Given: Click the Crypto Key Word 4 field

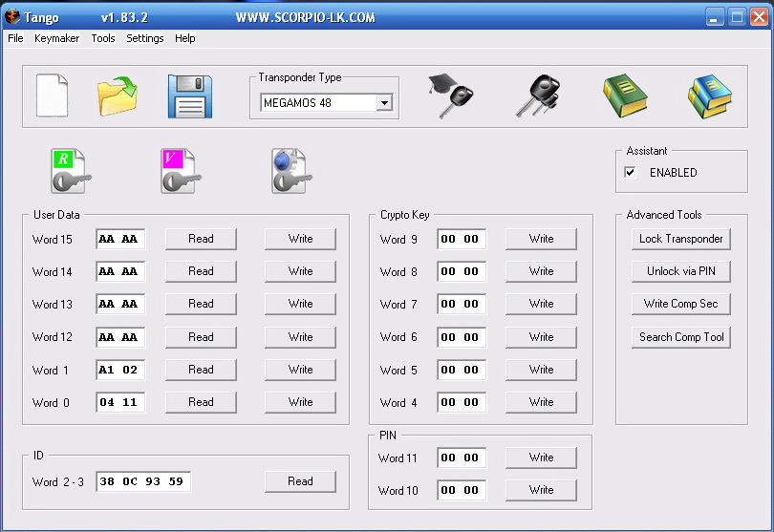Looking at the screenshot, I should click(x=461, y=402).
